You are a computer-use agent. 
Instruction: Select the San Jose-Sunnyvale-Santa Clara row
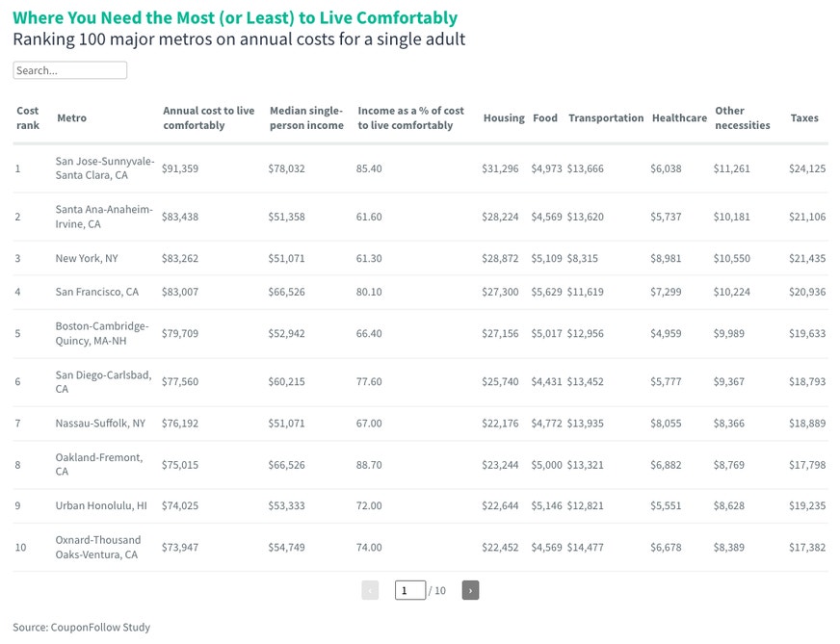pyautogui.click(x=421, y=168)
